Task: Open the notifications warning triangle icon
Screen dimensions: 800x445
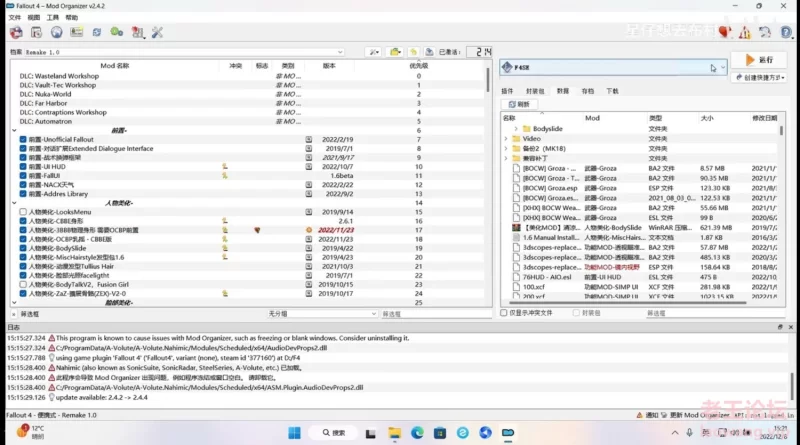Action: pyautogui.click(x=745, y=33)
